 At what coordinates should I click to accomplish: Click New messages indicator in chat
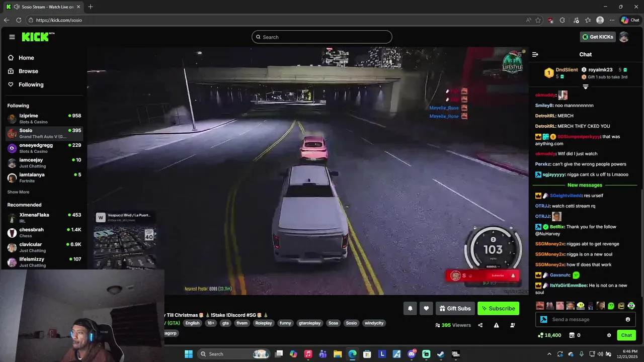(585, 185)
